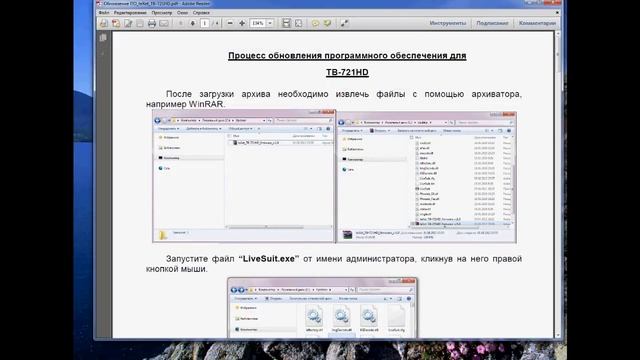Open the Подписание panel
Screen dimensions: 640x360
tap(492, 23)
